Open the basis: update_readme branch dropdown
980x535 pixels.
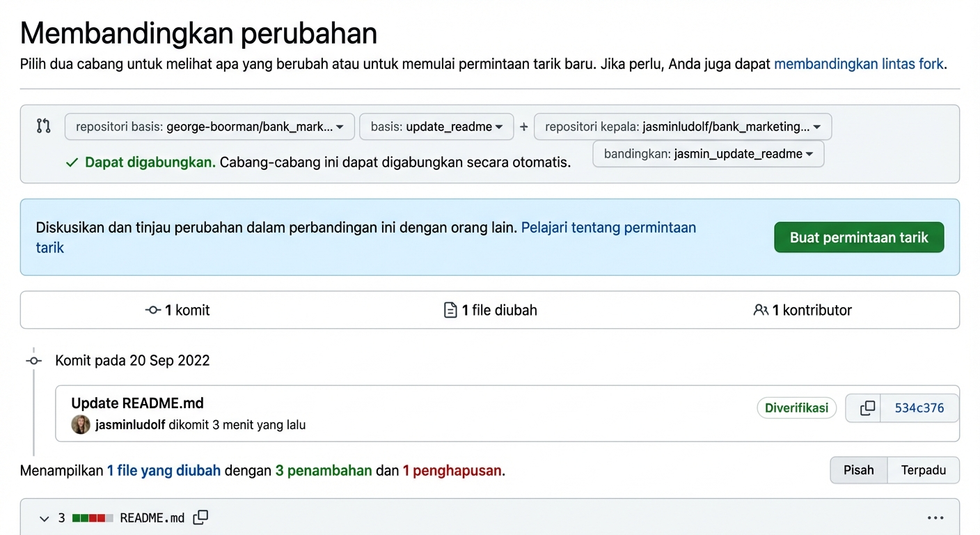[x=436, y=127]
